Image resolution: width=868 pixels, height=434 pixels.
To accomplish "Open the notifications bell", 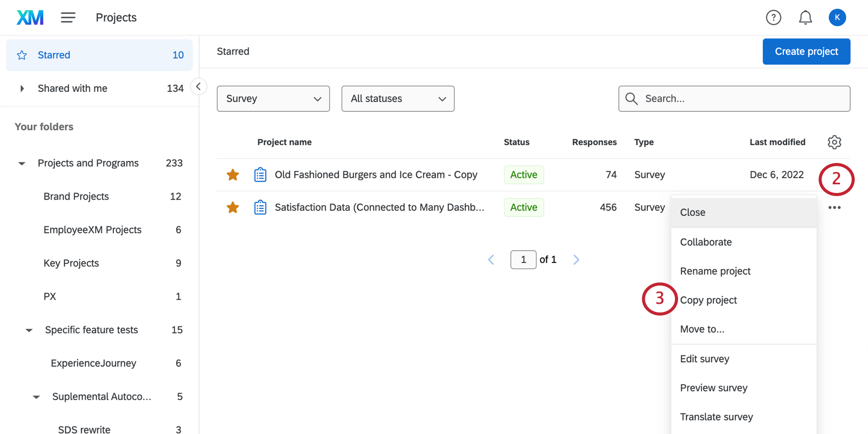I will 805,18.
